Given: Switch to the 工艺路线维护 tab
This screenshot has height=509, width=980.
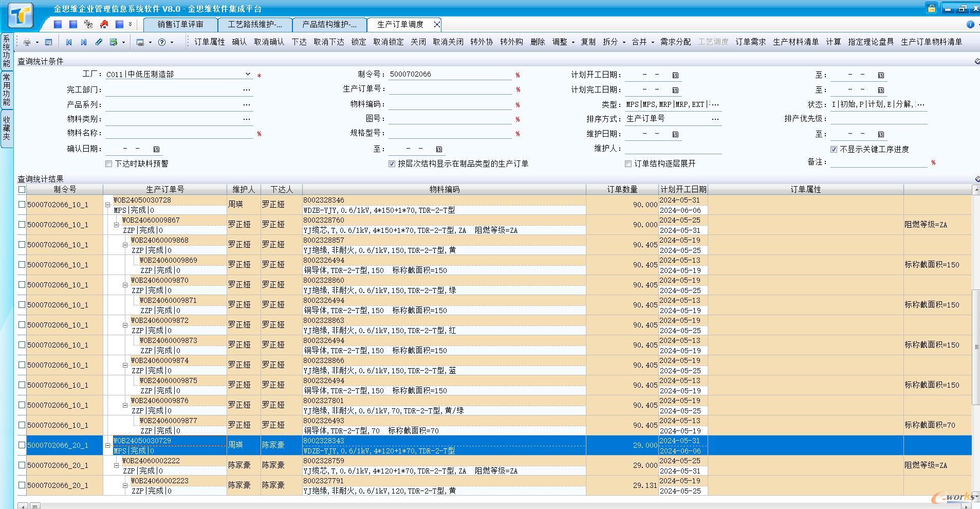Looking at the screenshot, I should 255,24.
